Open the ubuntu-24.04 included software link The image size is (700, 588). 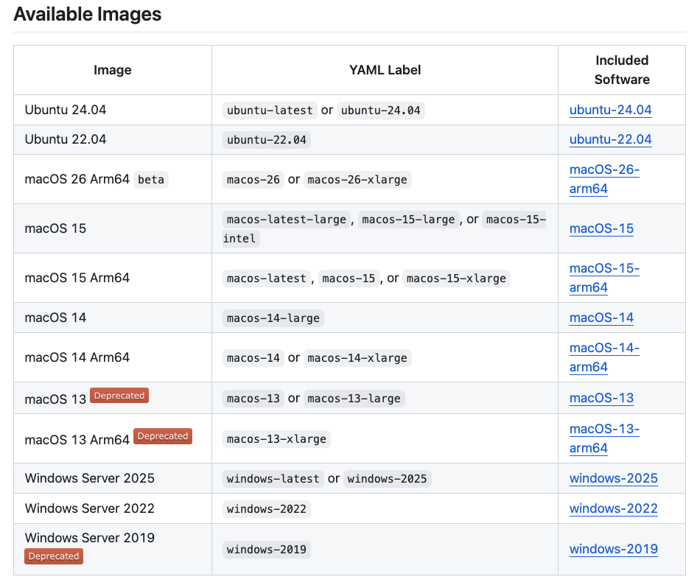(610, 110)
